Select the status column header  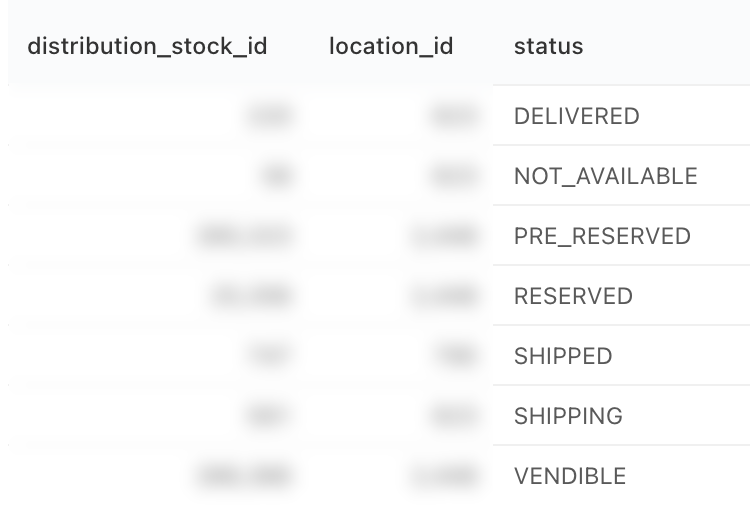(x=549, y=46)
